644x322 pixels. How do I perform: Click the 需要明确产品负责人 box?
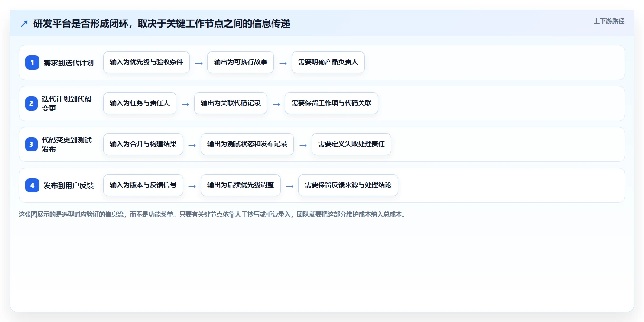click(328, 62)
